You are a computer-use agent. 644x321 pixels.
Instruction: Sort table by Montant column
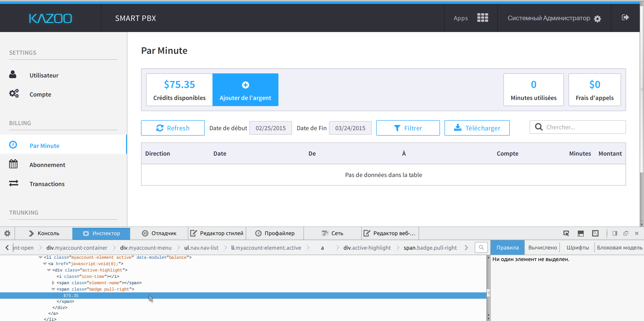(610, 154)
